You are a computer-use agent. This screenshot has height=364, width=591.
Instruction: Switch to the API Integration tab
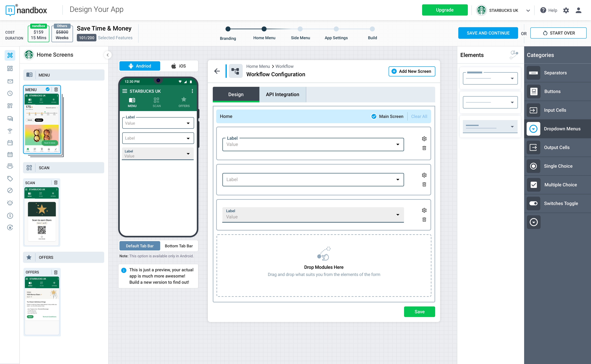click(x=282, y=94)
